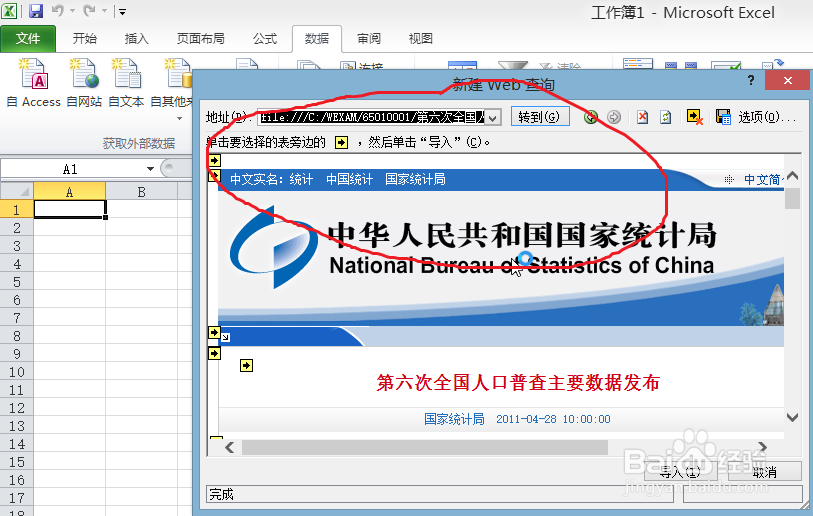Click the Go (转到) button
The height and width of the screenshot is (516, 813).
point(540,117)
